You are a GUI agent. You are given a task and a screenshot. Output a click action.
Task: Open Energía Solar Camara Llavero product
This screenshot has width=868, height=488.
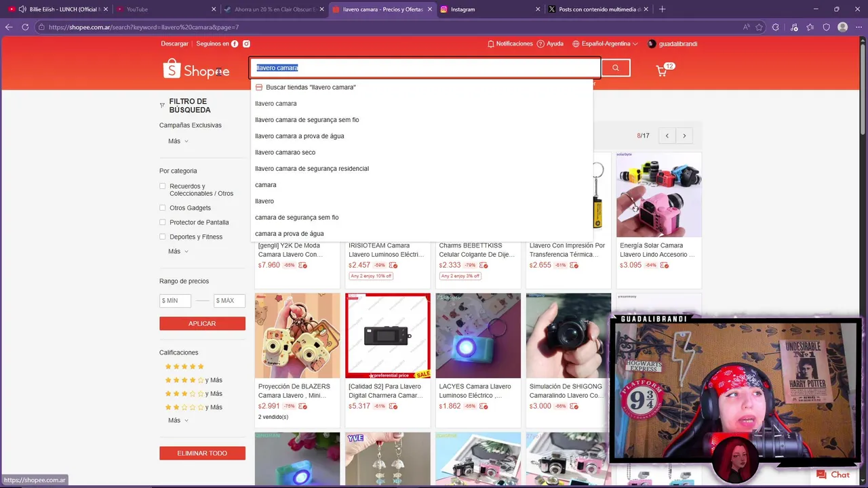658,220
